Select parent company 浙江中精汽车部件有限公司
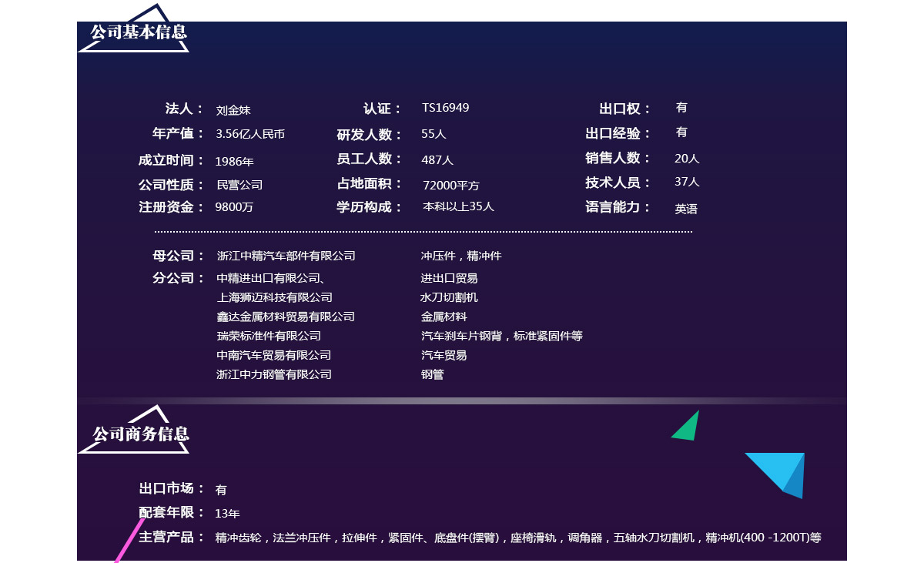This screenshot has width=924, height=563. [x=286, y=256]
